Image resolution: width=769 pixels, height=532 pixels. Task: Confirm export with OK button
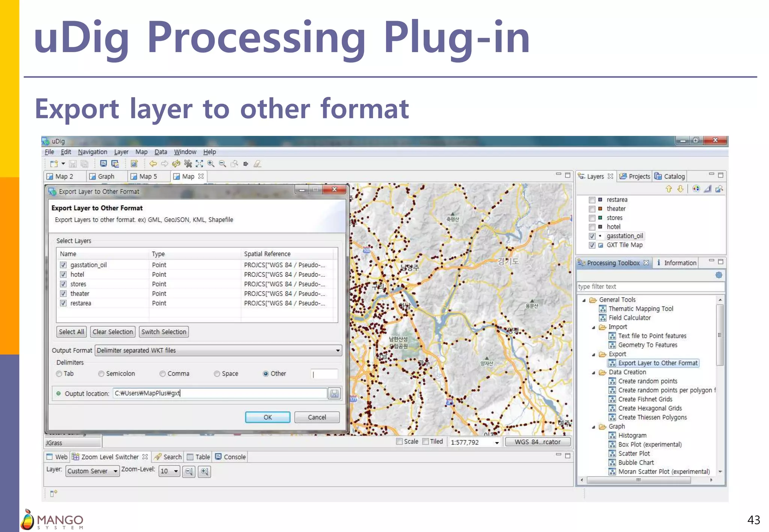pyautogui.click(x=268, y=417)
